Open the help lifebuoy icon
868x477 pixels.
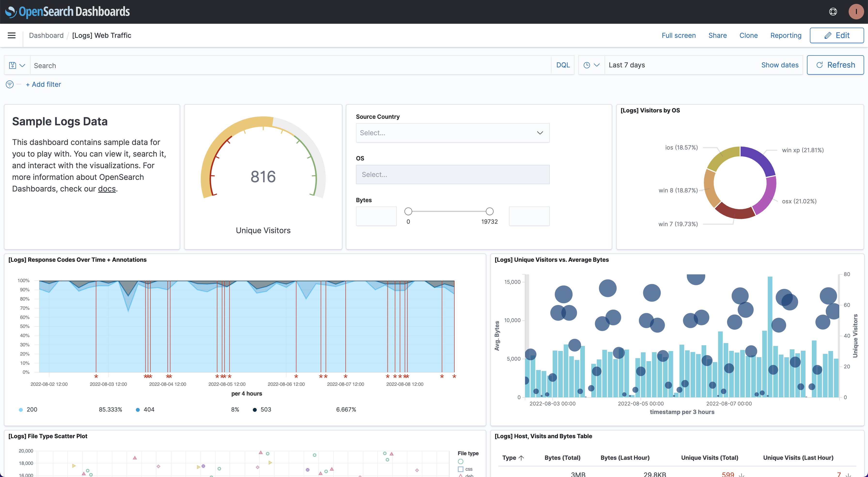pos(833,12)
